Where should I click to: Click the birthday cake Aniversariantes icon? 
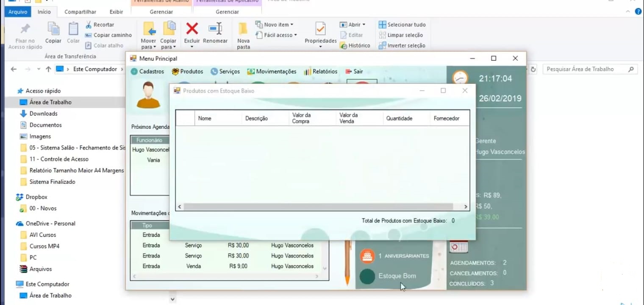click(x=367, y=256)
